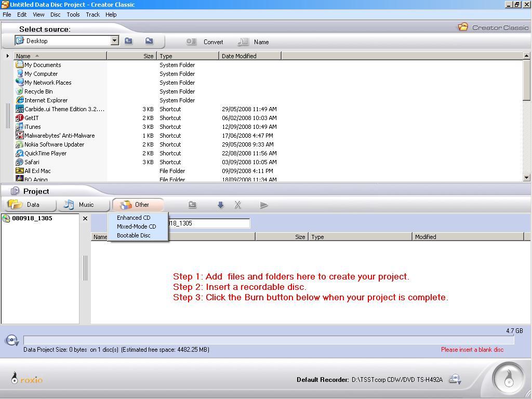Open the Edit menu

(x=22, y=15)
